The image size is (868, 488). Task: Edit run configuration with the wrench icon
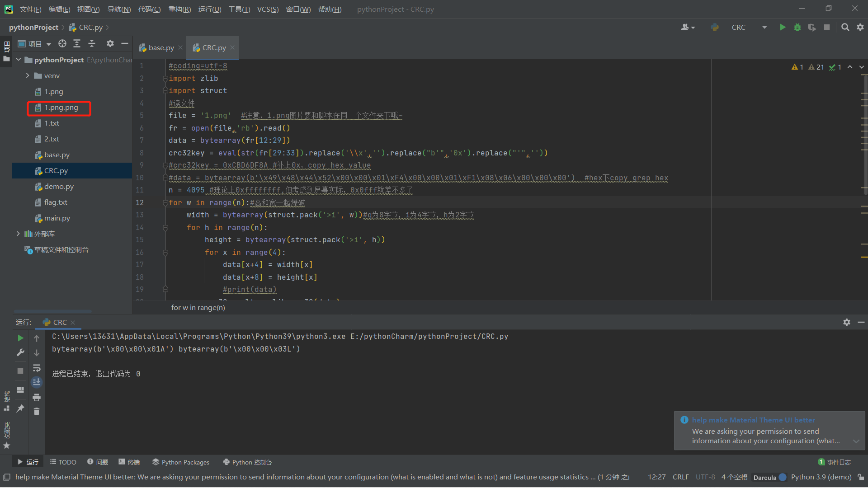(x=20, y=352)
